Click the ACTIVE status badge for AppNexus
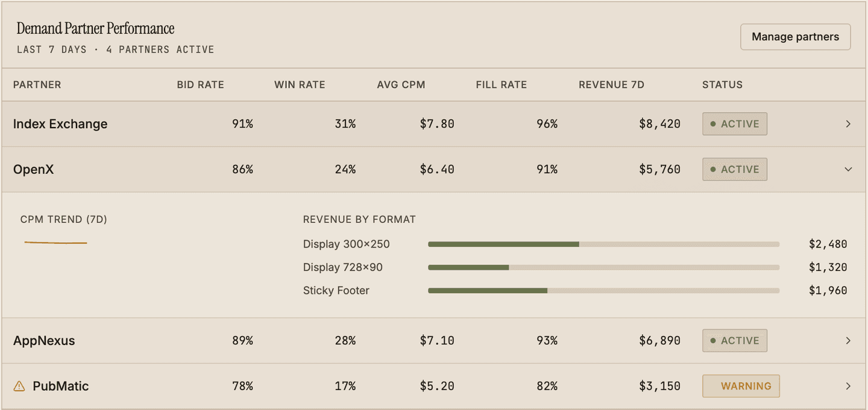868x410 pixels. pyautogui.click(x=735, y=340)
